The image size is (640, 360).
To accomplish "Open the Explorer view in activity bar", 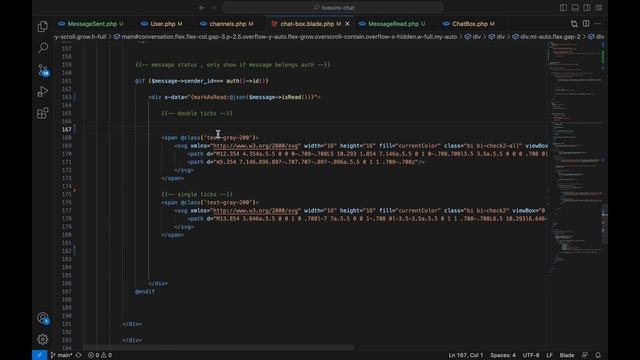I will (42, 27).
